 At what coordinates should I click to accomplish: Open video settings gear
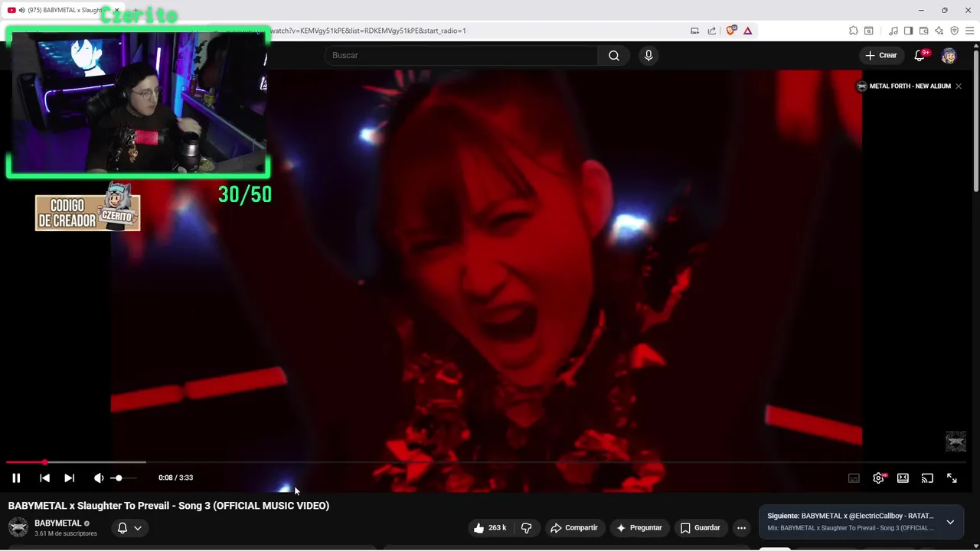click(x=878, y=478)
